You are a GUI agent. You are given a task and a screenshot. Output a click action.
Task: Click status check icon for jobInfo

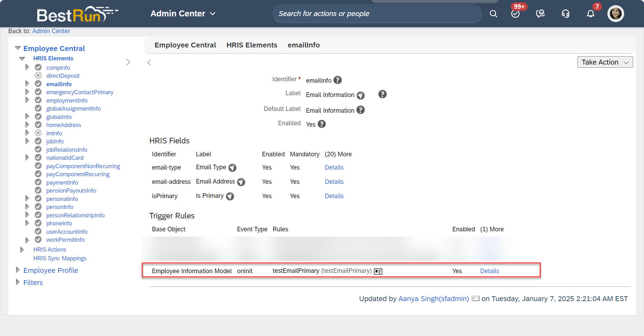tap(38, 141)
